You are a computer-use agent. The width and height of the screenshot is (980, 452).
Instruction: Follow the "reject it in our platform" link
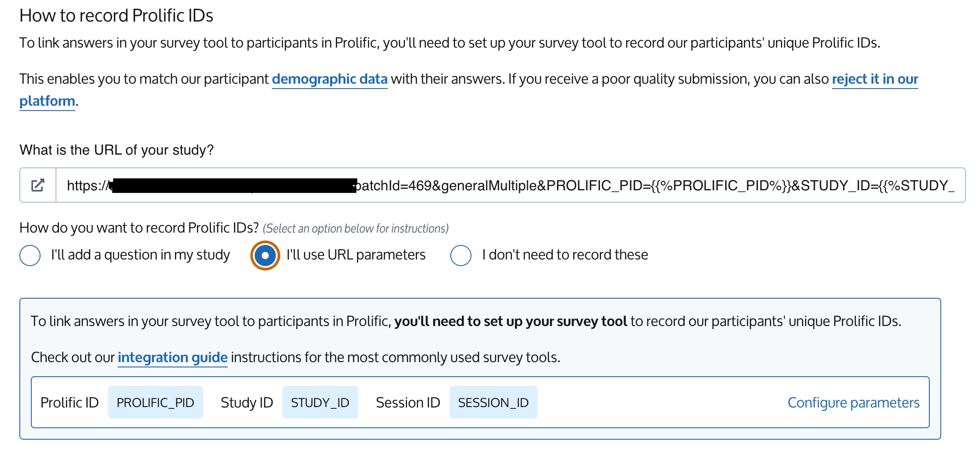tap(875, 79)
